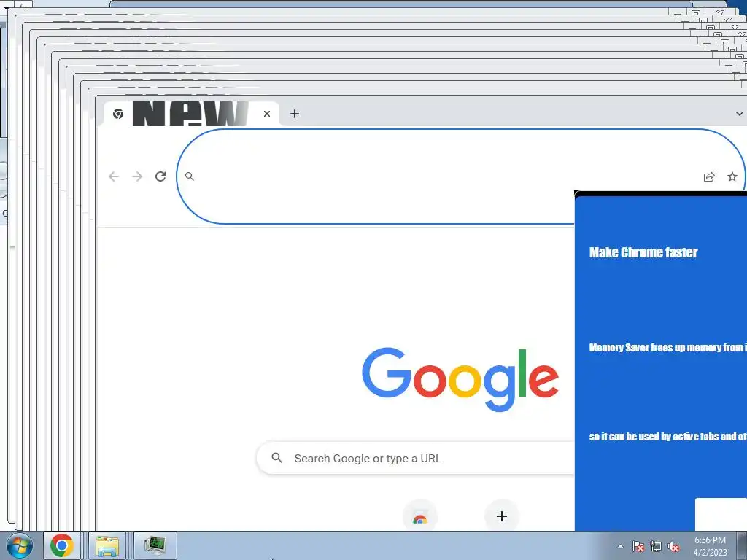747x560 pixels.
Task: Click the 'Memory Saver frees up memory' text
Action: pyautogui.click(x=667, y=348)
